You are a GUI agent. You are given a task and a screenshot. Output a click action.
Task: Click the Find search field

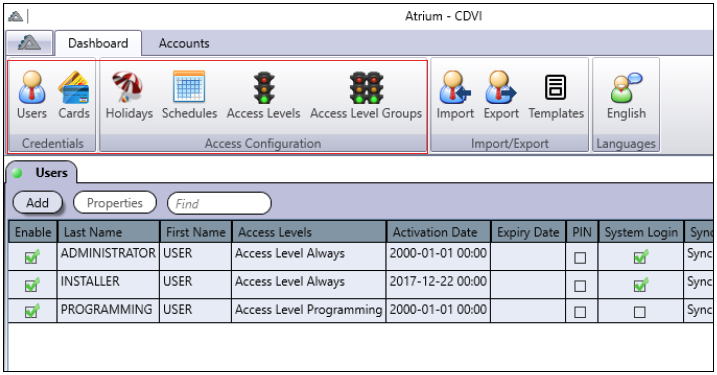tap(219, 204)
